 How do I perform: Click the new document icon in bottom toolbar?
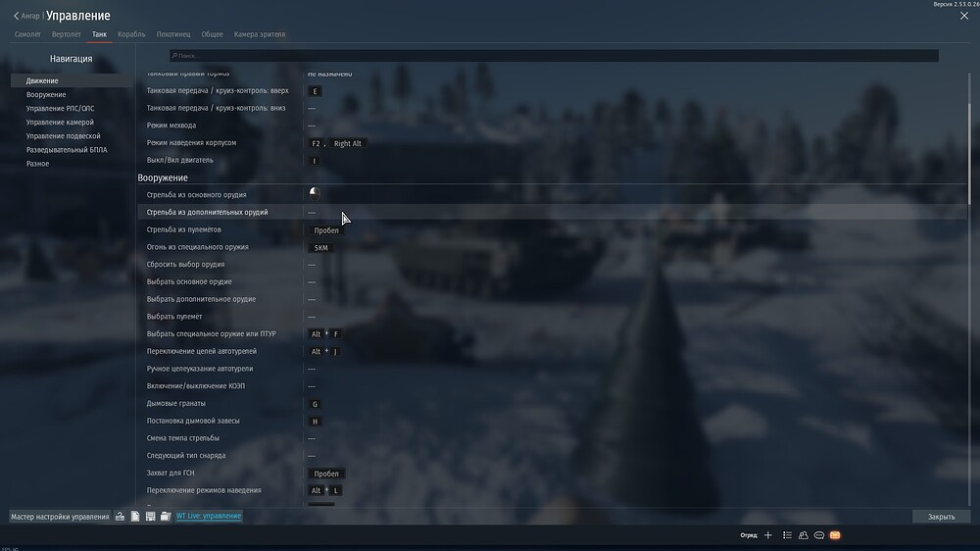tap(135, 517)
